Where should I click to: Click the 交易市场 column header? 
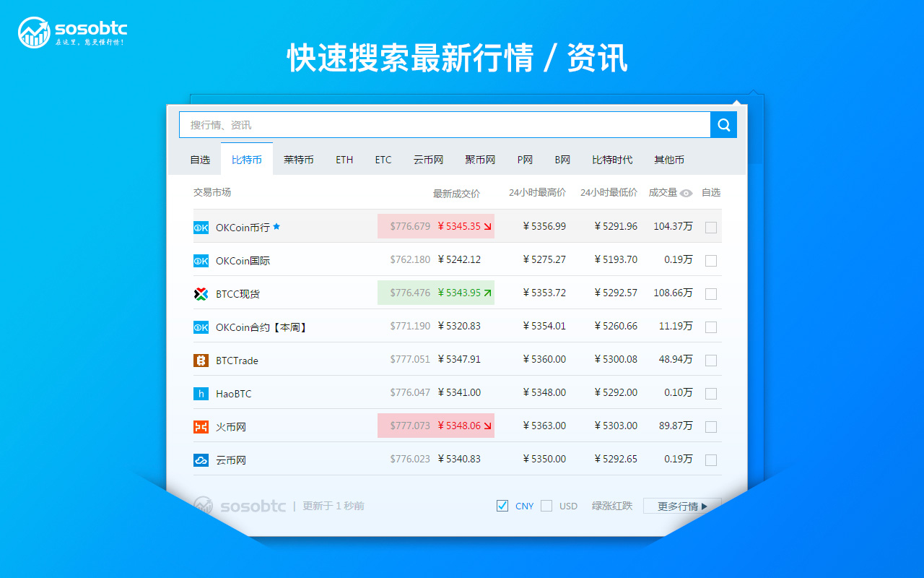click(212, 192)
